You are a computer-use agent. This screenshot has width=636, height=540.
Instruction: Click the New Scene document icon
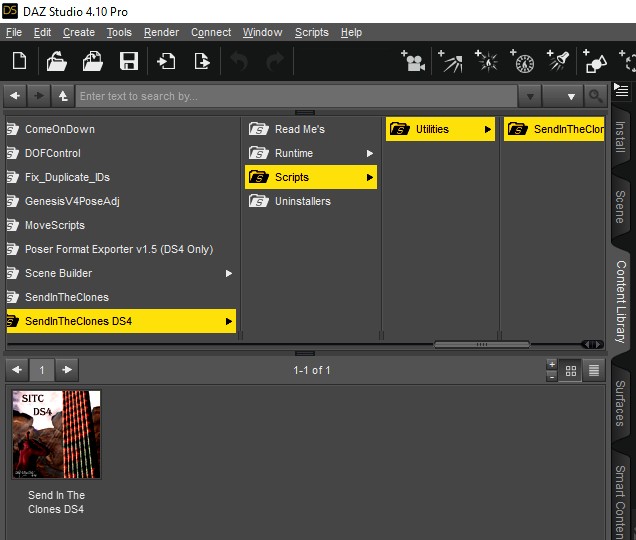[19, 61]
